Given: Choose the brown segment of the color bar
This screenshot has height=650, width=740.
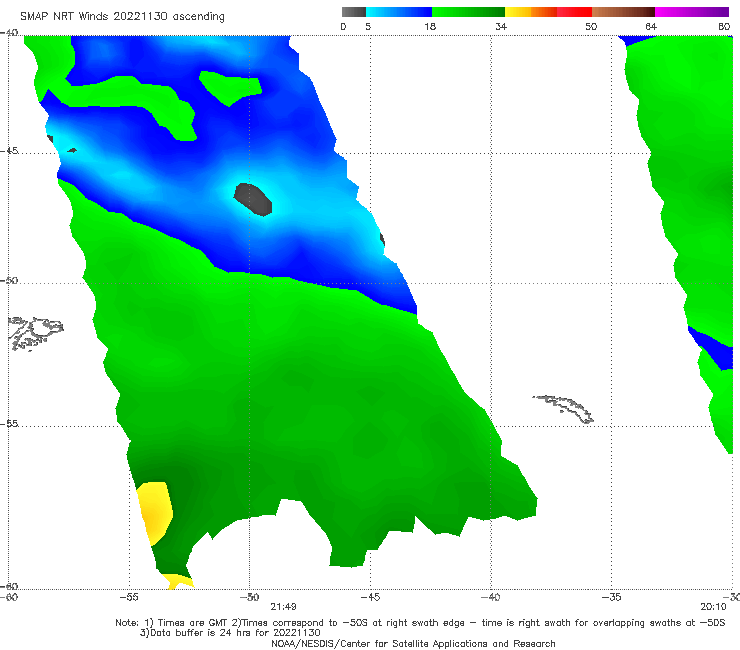Looking at the screenshot, I should coord(623,12).
